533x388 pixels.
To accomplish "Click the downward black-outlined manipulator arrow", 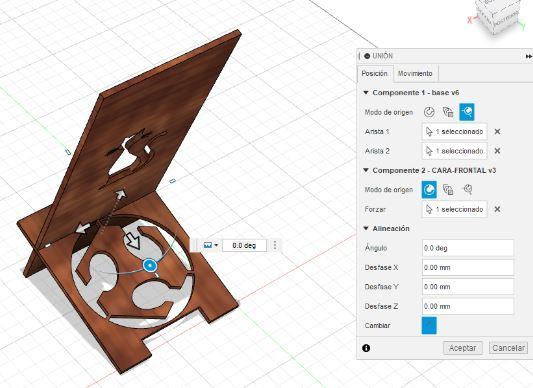I will coord(133,241).
